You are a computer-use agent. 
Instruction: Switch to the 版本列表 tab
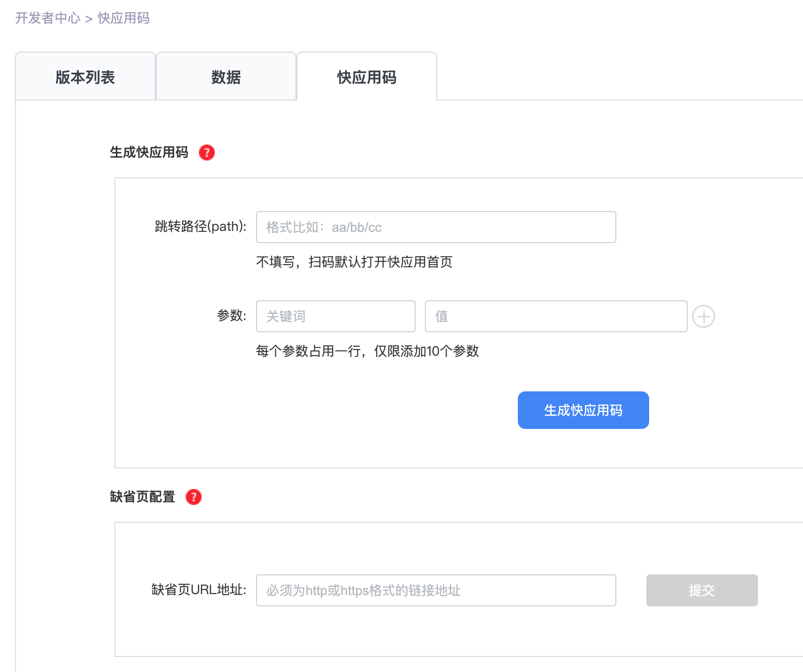(85, 77)
